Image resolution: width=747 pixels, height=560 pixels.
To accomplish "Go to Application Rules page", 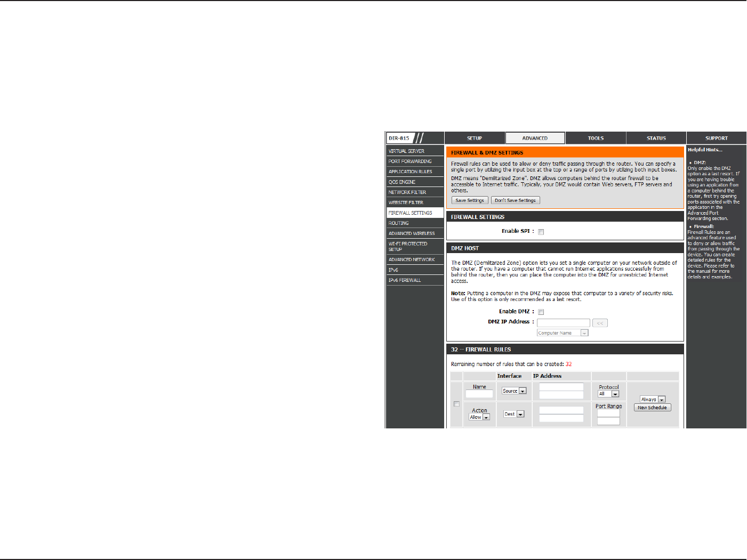I will 415,172.
